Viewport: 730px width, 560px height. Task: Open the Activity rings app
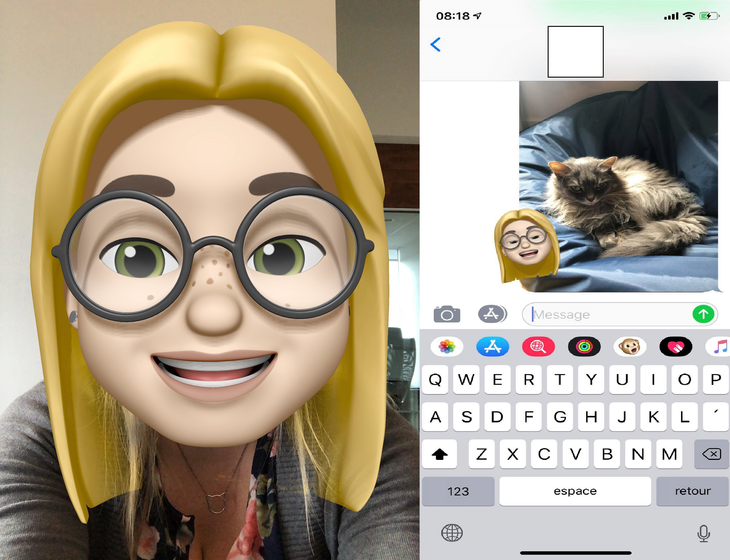pyautogui.click(x=584, y=347)
